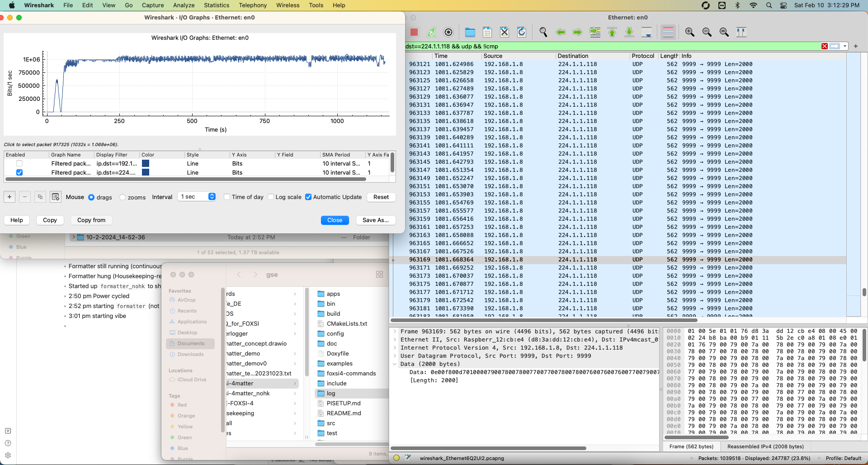Toggle packet colorize rules icon

(668, 32)
